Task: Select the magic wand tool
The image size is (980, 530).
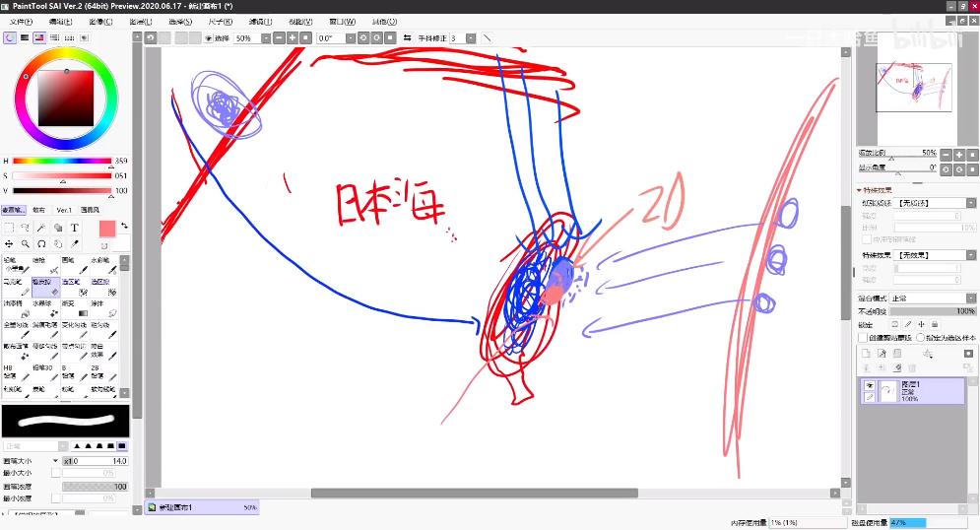Action: [41, 228]
